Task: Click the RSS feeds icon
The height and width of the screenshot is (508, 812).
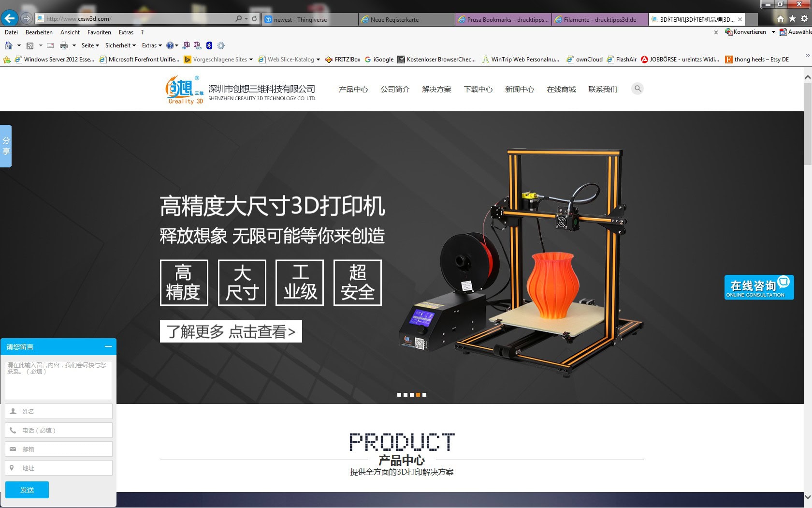Action: (30, 45)
